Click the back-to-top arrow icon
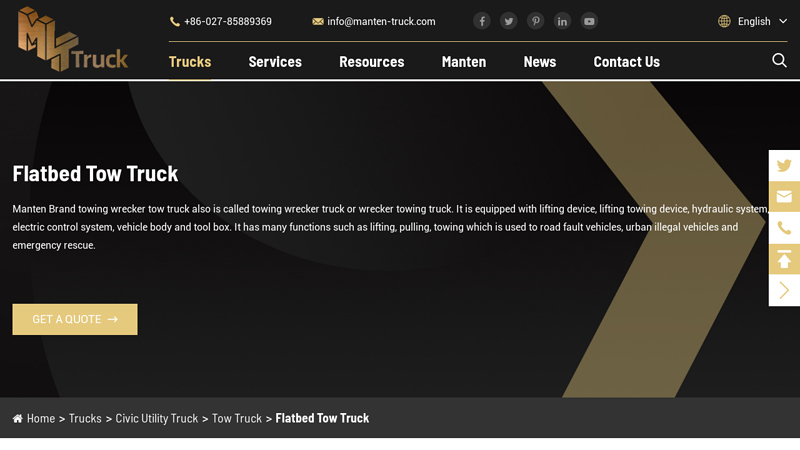The height and width of the screenshot is (450, 800). click(x=784, y=259)
